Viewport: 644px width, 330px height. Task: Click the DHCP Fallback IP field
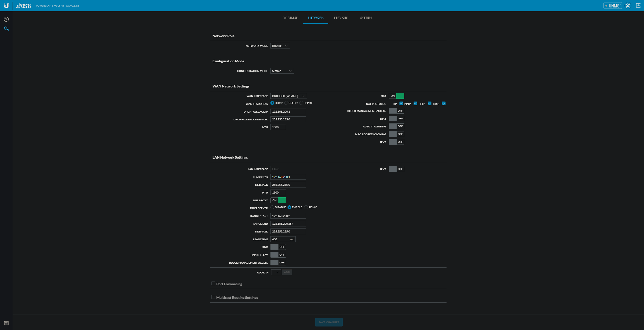pos(288,112)
